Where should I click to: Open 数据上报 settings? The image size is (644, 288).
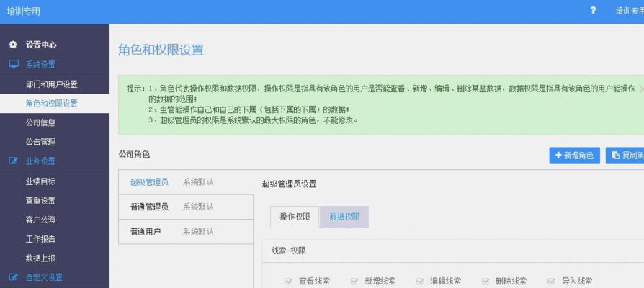tap(40, 258)
